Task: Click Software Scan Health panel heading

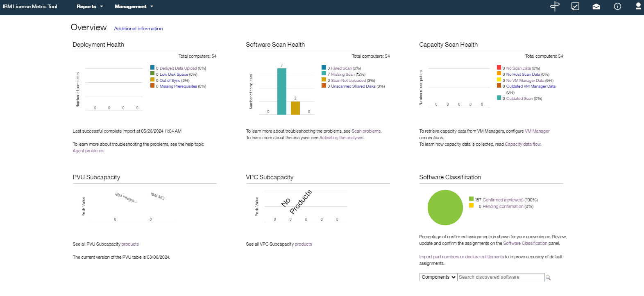Action: point(275,45)
